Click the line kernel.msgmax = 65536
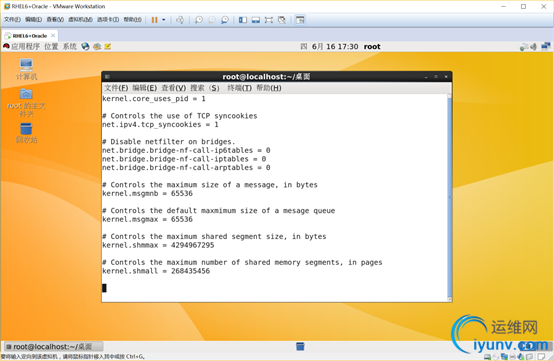This screenshot has height=361, width=554. 147,219
